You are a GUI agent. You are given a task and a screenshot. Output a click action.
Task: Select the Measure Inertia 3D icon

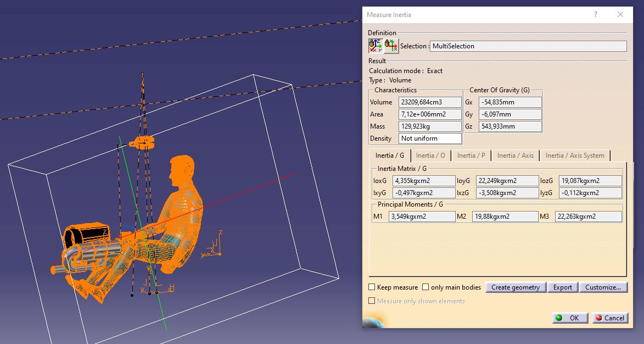coord(376,46)
